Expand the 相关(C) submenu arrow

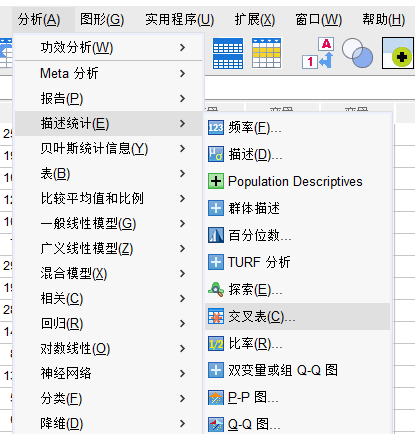coord(182,298)
